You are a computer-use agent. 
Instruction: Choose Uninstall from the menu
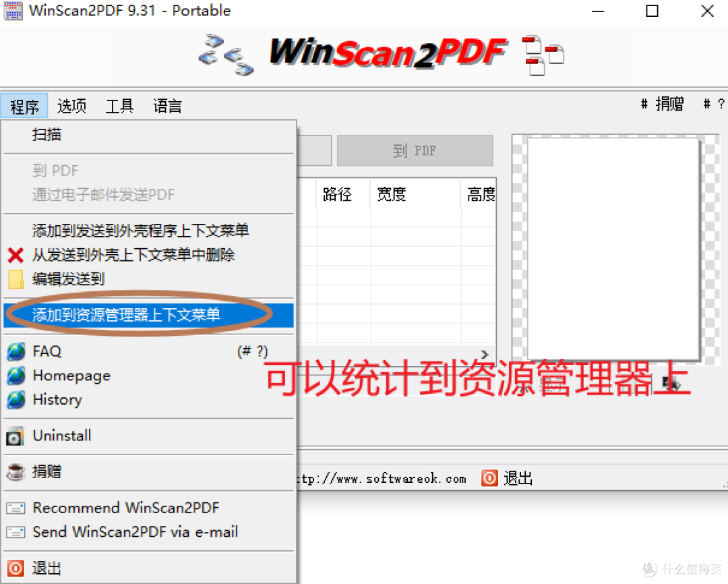[148, 436]
